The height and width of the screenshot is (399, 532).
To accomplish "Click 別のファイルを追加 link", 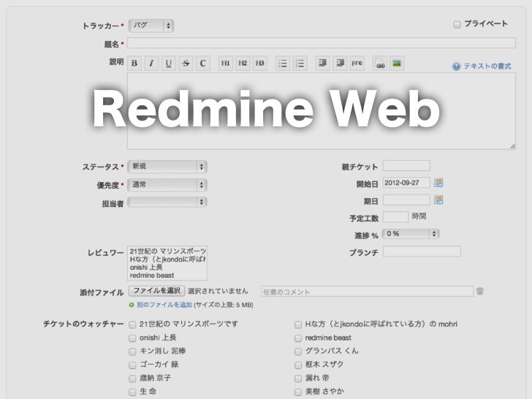I will pos(164,305).
